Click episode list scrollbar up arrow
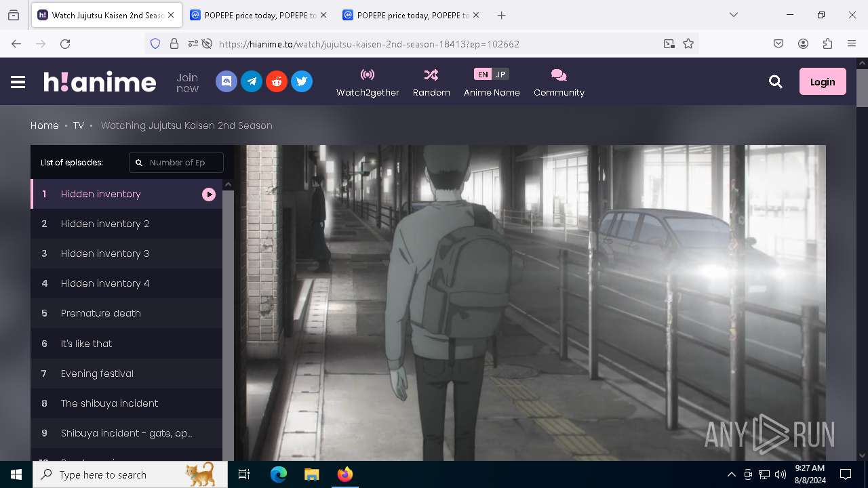 click(228, 184)
